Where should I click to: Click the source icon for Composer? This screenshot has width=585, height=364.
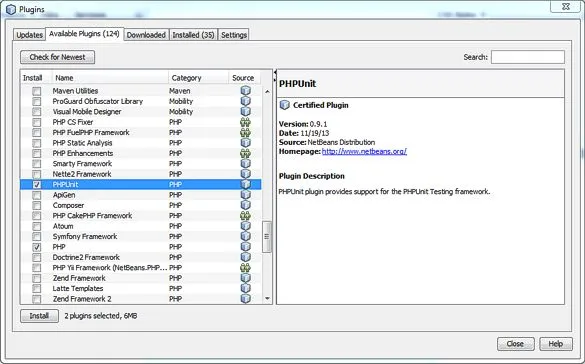coord(245,205)
